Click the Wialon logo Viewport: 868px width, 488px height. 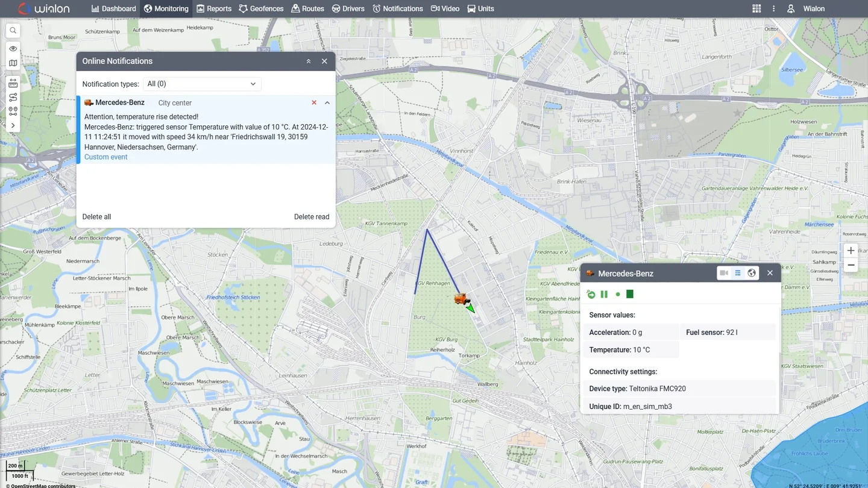click(x=43, y=8)
